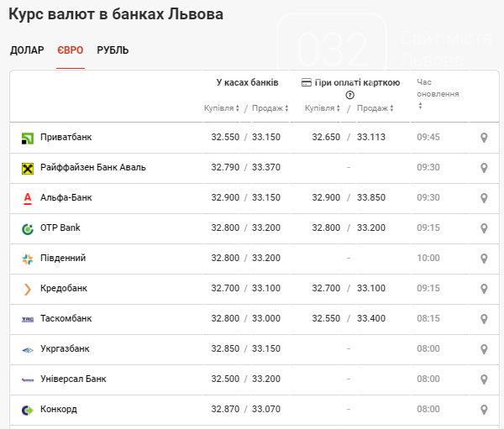Sort by card payment Купівля column

coord(323,108)
